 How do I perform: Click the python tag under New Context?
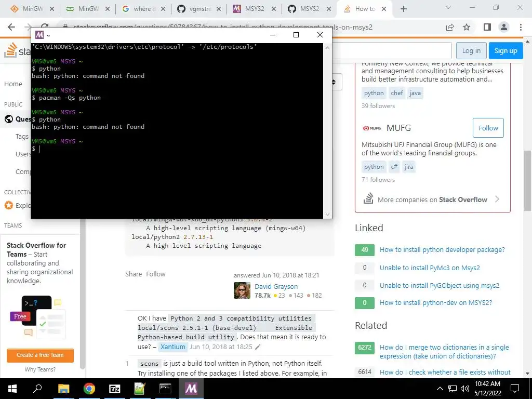coord(374,93)
